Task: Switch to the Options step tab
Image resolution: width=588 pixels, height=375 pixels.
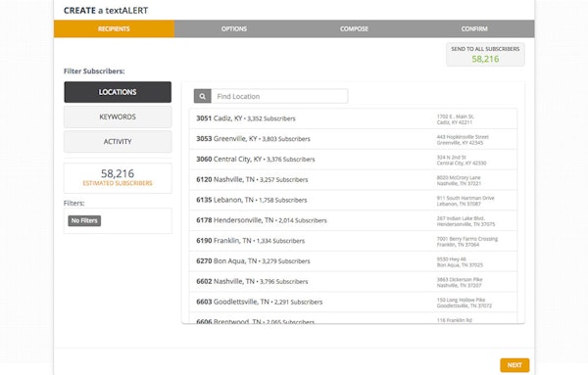Action: point(234,28)
